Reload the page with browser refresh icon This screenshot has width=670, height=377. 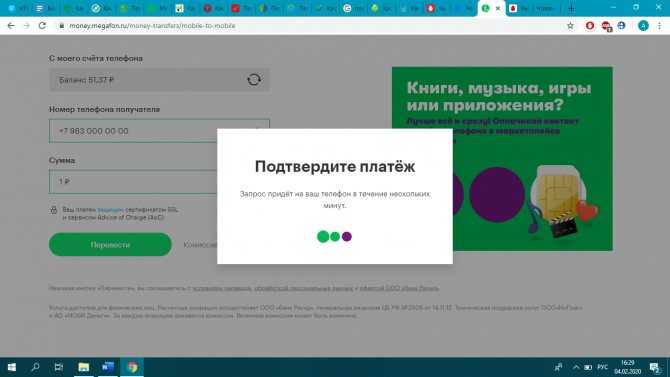pyautogui.click(x=42, y=26)
